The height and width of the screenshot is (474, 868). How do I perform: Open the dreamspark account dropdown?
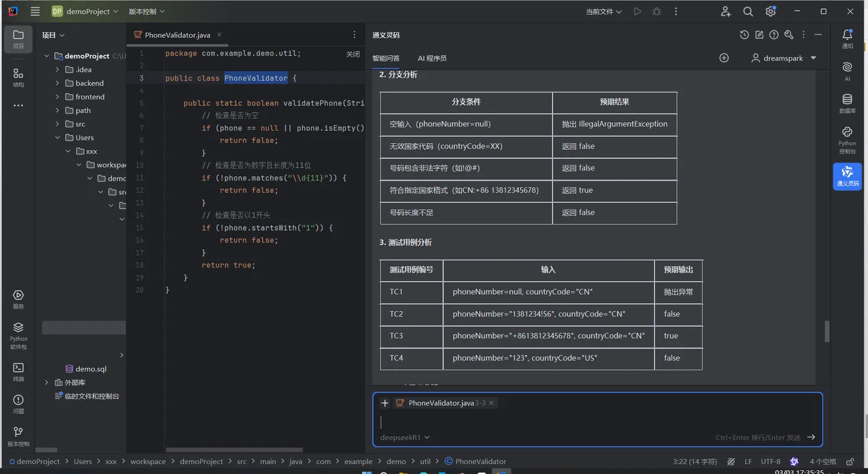tap(784, 58)
